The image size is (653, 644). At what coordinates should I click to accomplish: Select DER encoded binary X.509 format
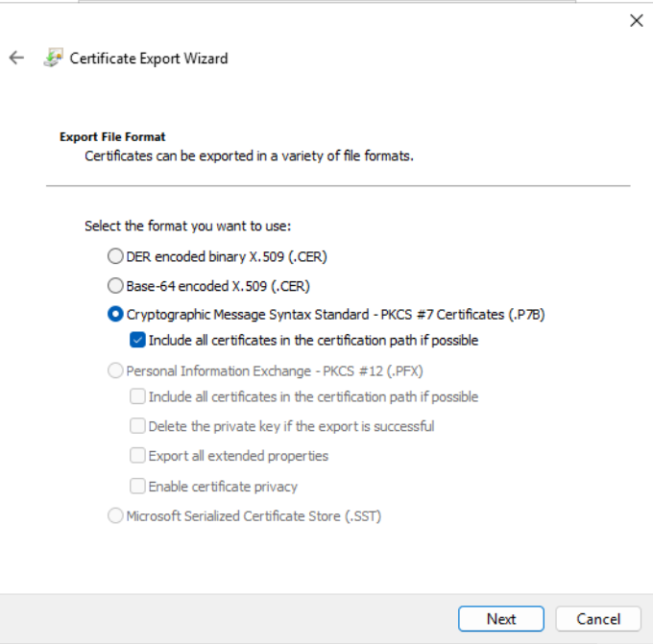(x=116, y=256)
